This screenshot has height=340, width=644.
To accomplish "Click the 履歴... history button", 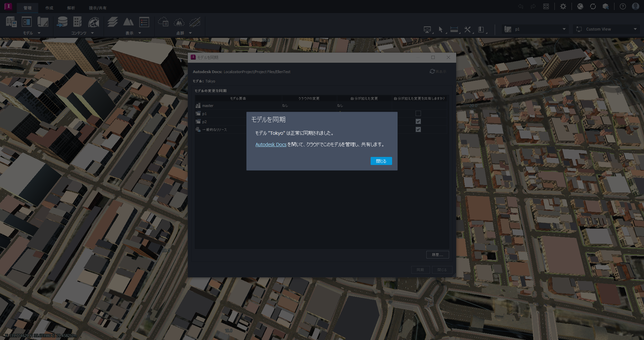I will coord(437,255).
